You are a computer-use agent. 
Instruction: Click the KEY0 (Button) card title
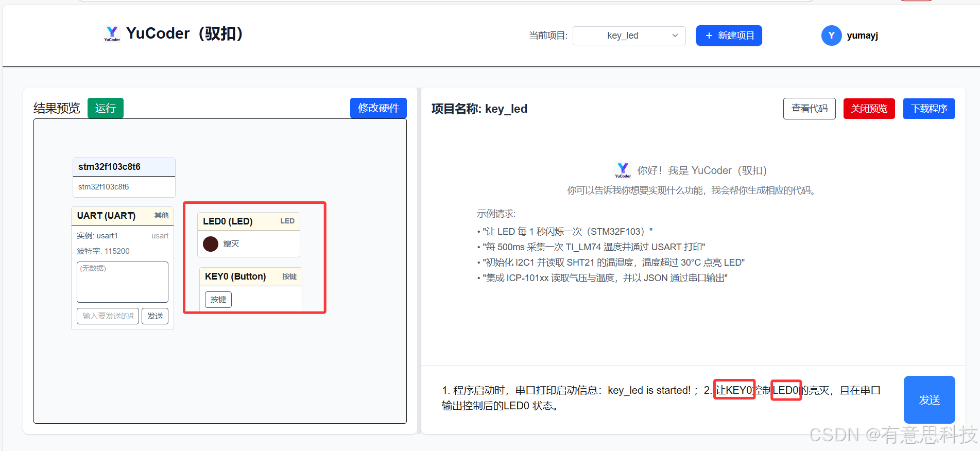pos(235,276)
